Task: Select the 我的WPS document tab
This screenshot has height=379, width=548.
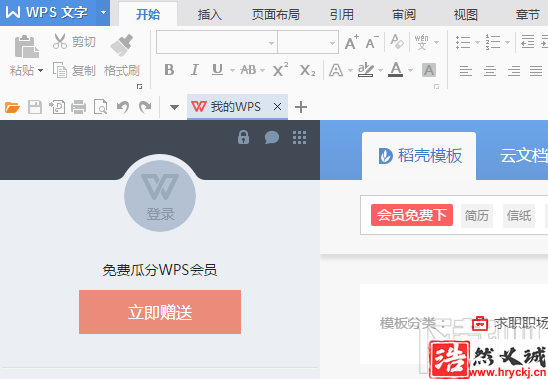Action: pos(237,107)
